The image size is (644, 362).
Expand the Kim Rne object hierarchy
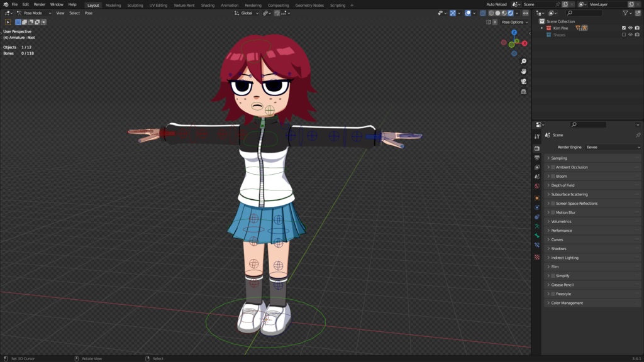coord(541,28)
